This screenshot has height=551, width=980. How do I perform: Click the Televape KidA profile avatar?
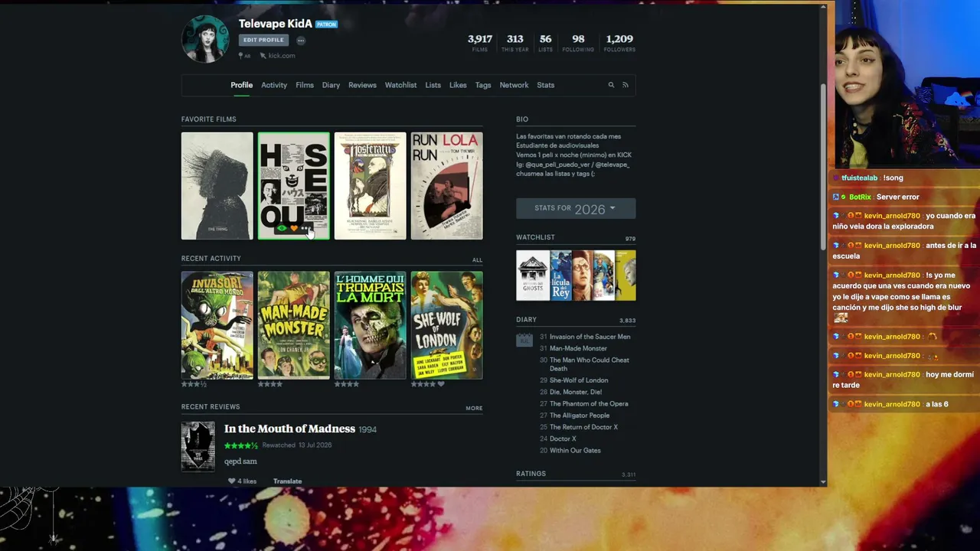click(x=205, y=39)
